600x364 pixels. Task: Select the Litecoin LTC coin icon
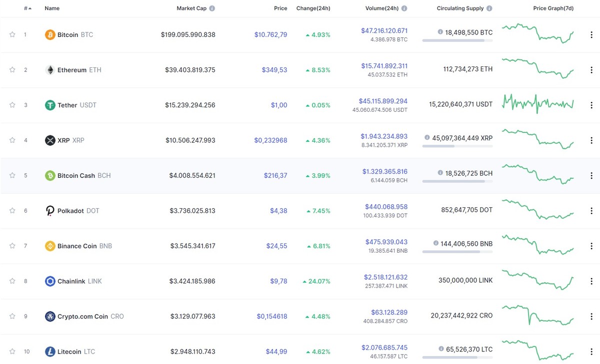[x=50, y=352]
